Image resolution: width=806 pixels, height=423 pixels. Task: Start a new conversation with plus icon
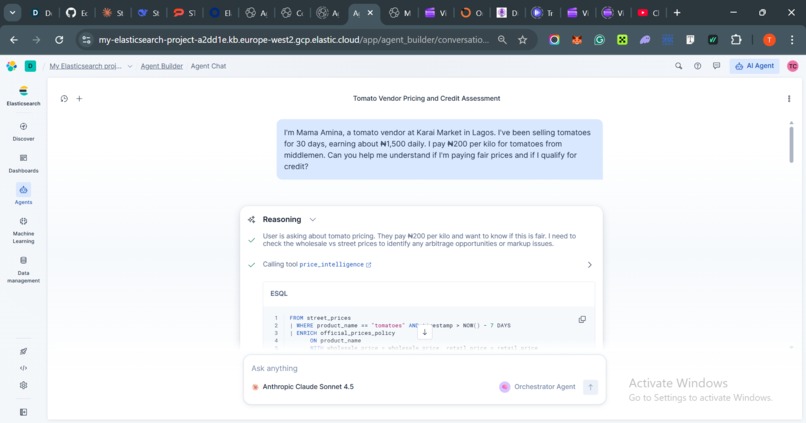(x=79, y=99)
